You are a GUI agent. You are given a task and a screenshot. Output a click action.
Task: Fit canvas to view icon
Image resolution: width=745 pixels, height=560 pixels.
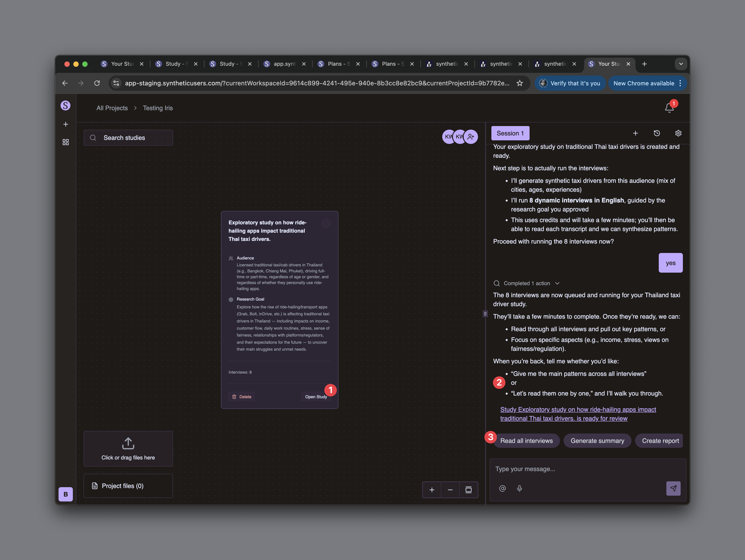468,490
